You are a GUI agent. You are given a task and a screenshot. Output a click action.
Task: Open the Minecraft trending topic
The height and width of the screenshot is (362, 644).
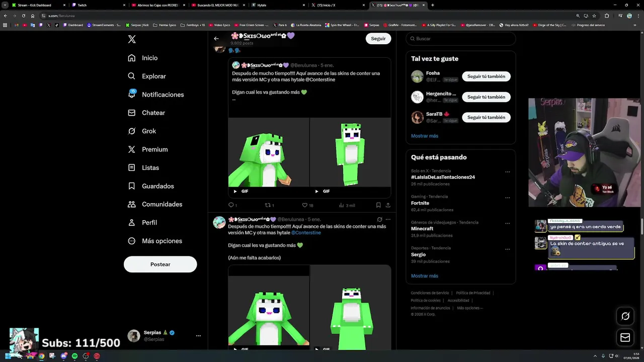422,229
